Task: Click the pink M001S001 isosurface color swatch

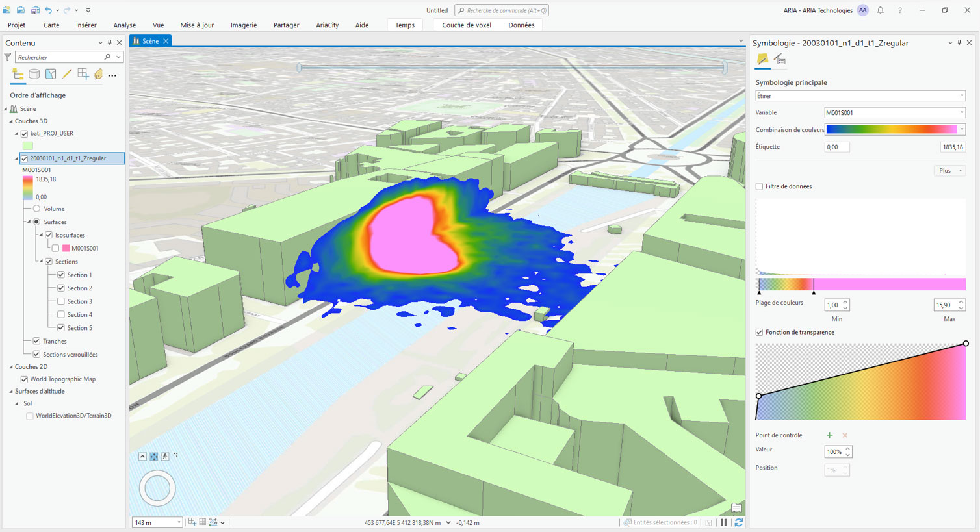Action: coord(66,248)
